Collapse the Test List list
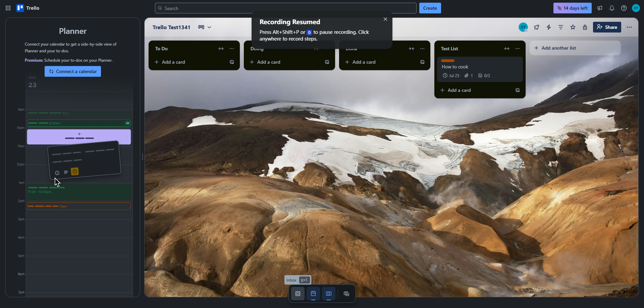644x308 pixels. tap(507, 49)
